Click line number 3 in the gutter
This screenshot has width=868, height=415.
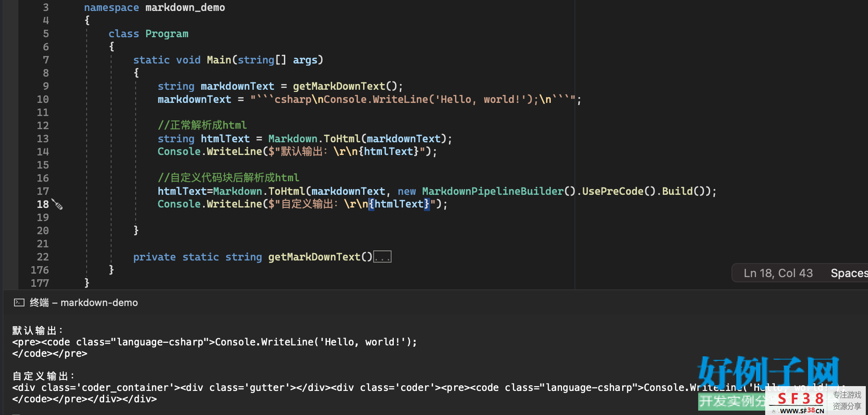pyautogui.click(x=46, y=7)
